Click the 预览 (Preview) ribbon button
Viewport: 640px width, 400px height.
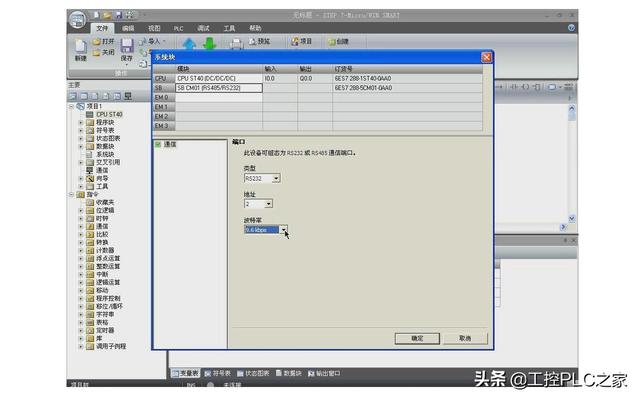[259, 42]
